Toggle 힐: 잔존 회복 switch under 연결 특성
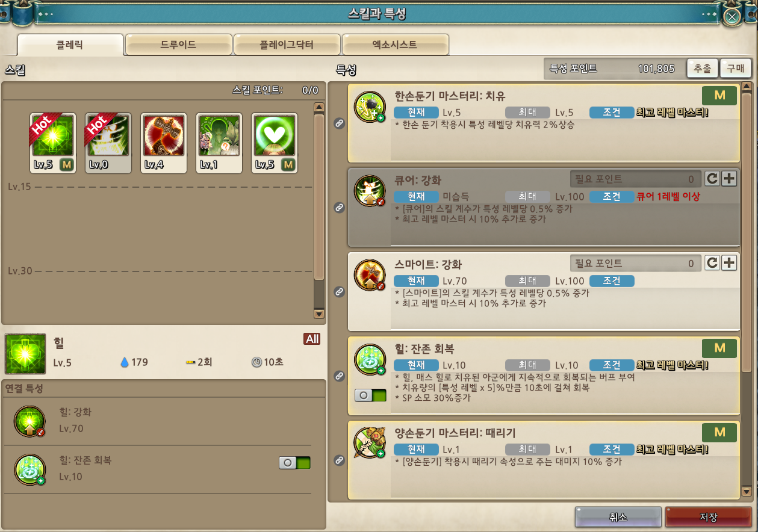 [x=294, y=463]
